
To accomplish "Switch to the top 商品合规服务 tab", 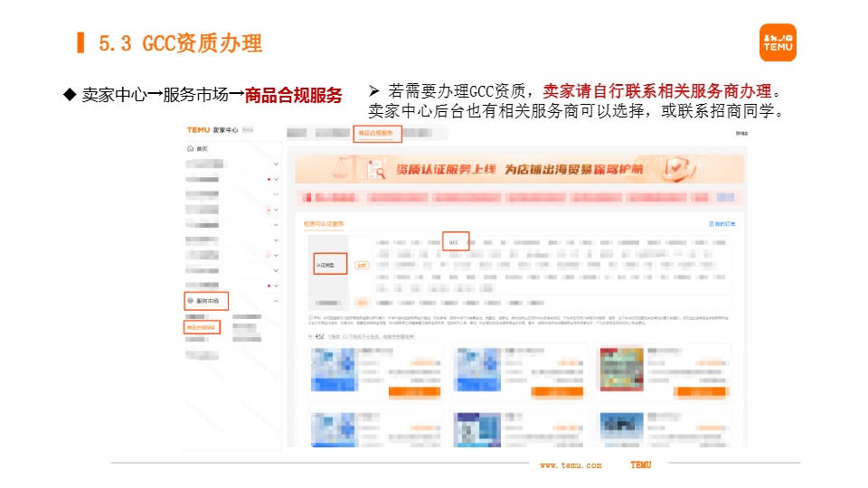I will click(x=377, y=134).
